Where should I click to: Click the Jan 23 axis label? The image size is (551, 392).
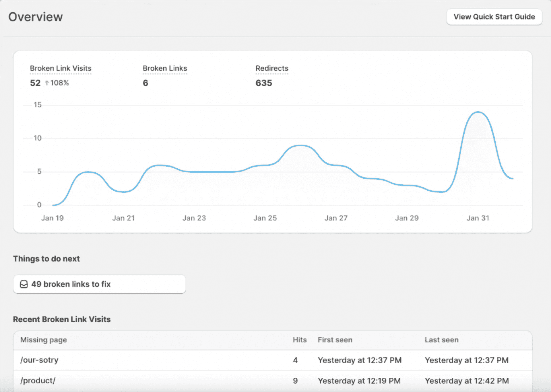click(x=194, y=218)
